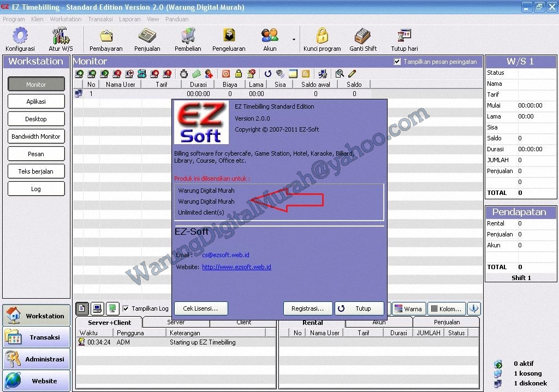Click the magnifier search icon in Monitor toolbar
The image size is (559, 392).
click(340, 74)
